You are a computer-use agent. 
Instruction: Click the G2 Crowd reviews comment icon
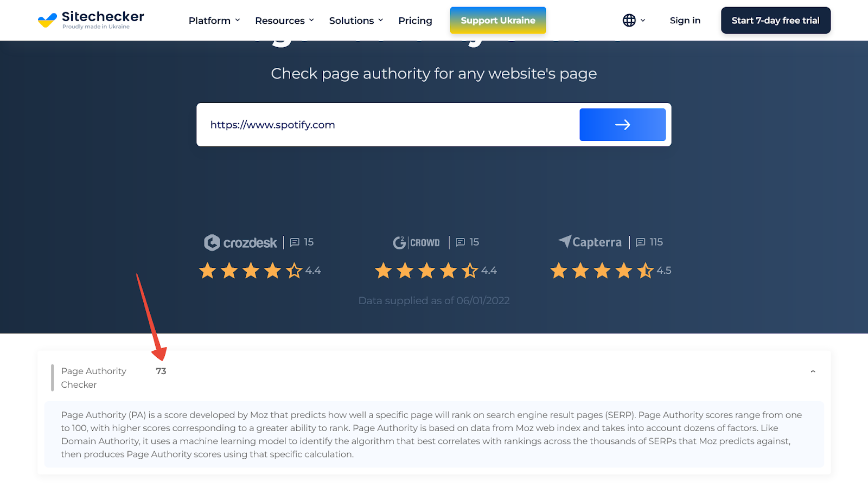coord(461,242)
